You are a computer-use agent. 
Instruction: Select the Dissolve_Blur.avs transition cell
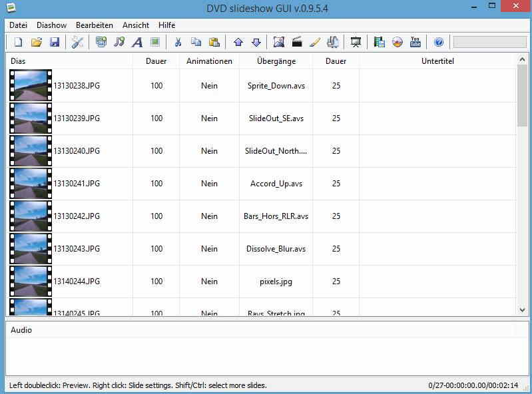point(276,249)
